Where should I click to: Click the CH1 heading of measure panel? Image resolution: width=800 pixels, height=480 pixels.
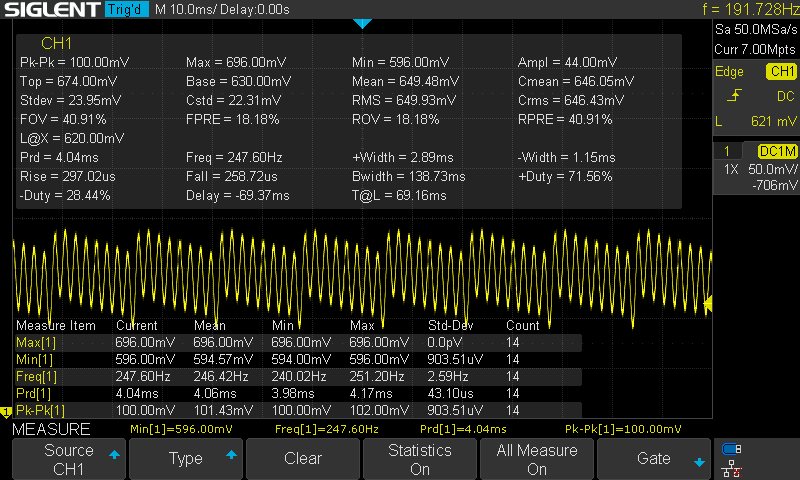pyautogui.click(x=56, y=43)
